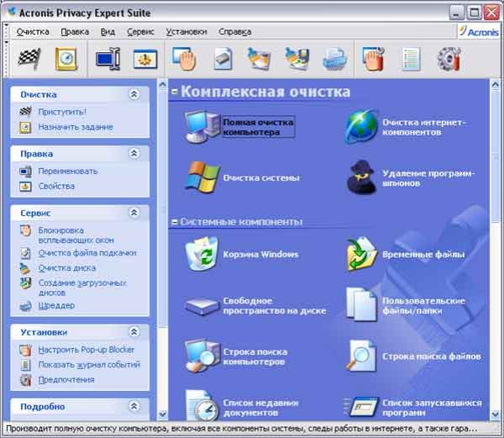Click the swap file cleanup toolbar icon

coord(223,59)
